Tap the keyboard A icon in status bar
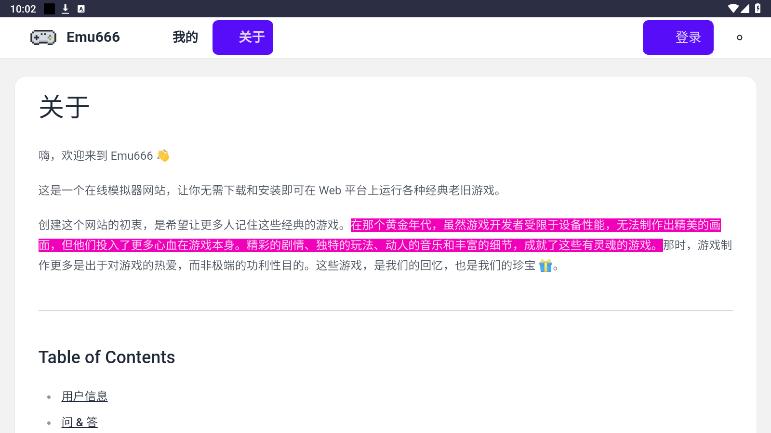The width and height of the screenshot is (771, 433). point(81,8)
